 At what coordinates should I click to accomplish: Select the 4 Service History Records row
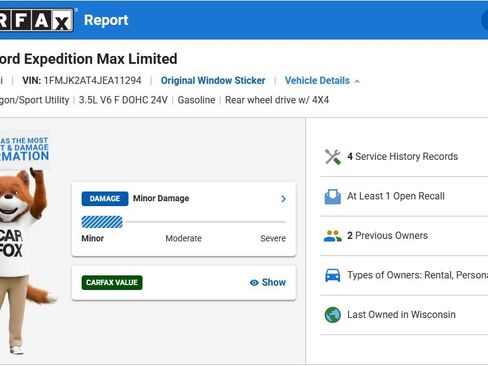tap(404, 157)
